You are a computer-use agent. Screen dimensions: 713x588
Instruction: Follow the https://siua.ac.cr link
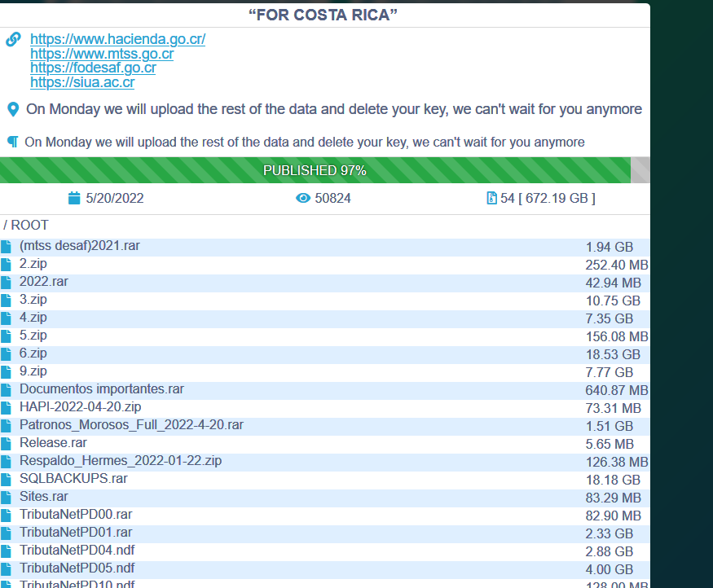tap(82, 82)
